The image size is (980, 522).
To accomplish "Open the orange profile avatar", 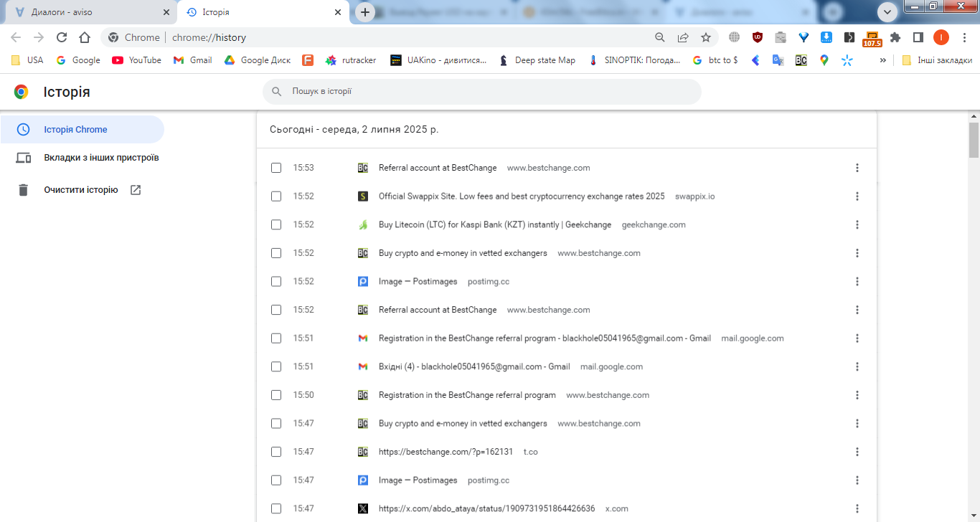I will 941,37.
